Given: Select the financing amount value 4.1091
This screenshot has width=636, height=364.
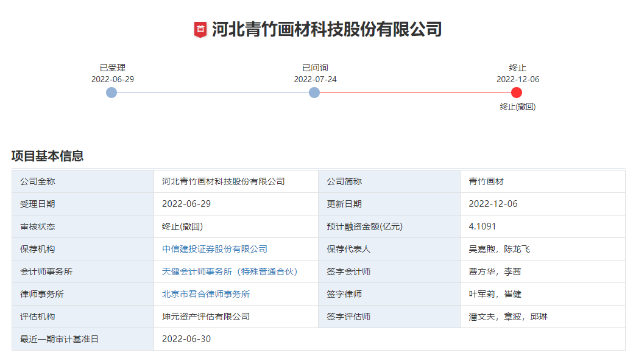Looking at the screenshot, I should coord(482,226).
